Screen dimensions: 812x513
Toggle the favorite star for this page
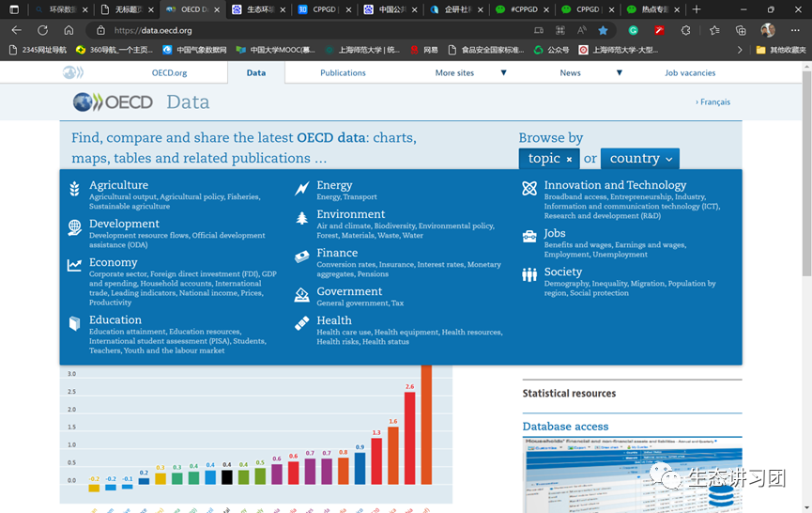pos(603,31)
